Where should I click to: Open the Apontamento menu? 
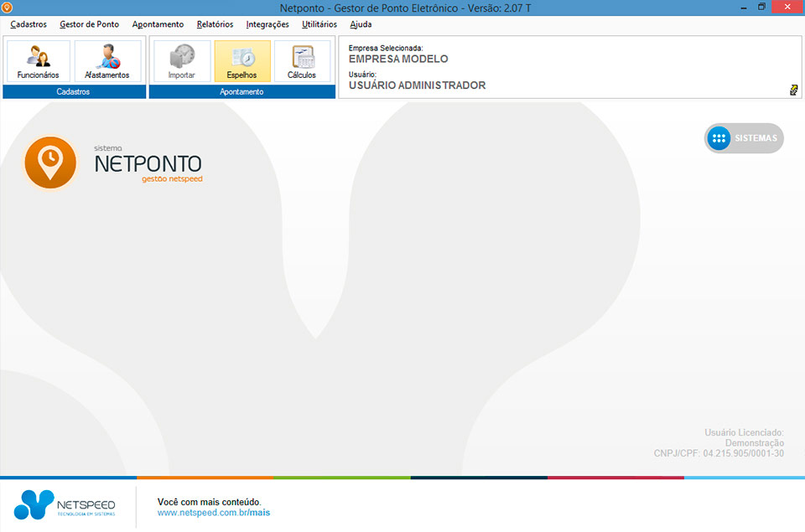point(158,24)
